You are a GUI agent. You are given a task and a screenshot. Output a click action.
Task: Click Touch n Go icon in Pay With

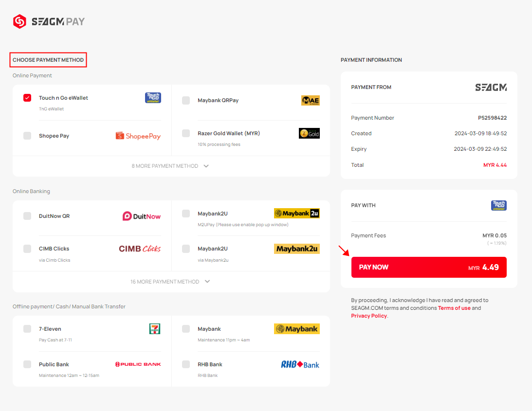499,205
